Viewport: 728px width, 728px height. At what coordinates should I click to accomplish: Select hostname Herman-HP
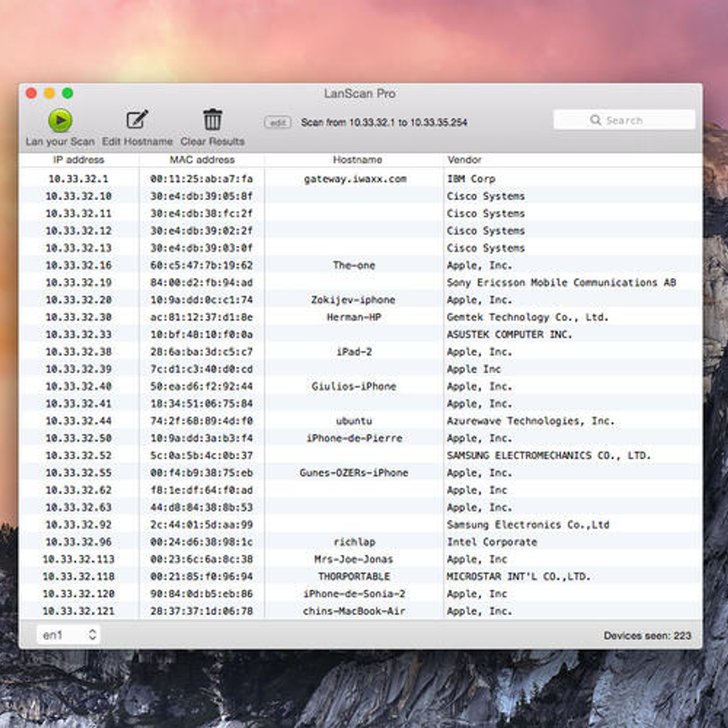coord(354,317)
